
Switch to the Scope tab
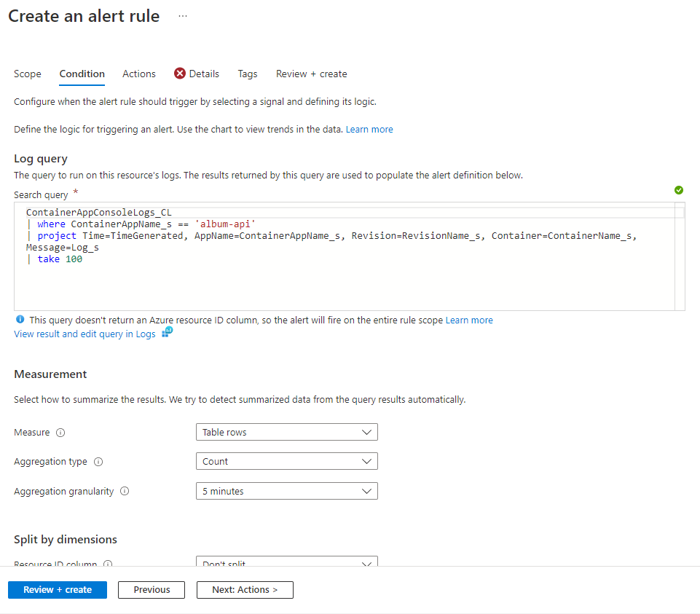point(27,74)
